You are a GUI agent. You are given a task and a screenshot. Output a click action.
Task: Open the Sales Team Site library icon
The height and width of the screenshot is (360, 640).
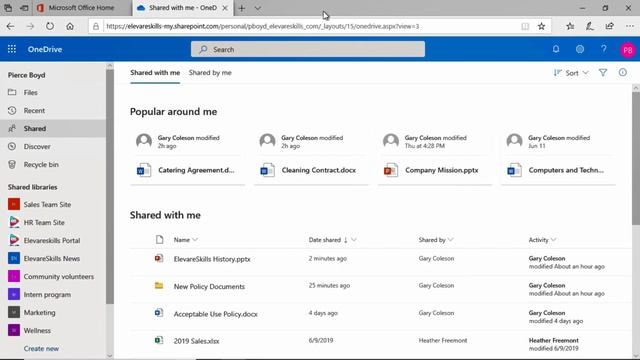point(14,204)
